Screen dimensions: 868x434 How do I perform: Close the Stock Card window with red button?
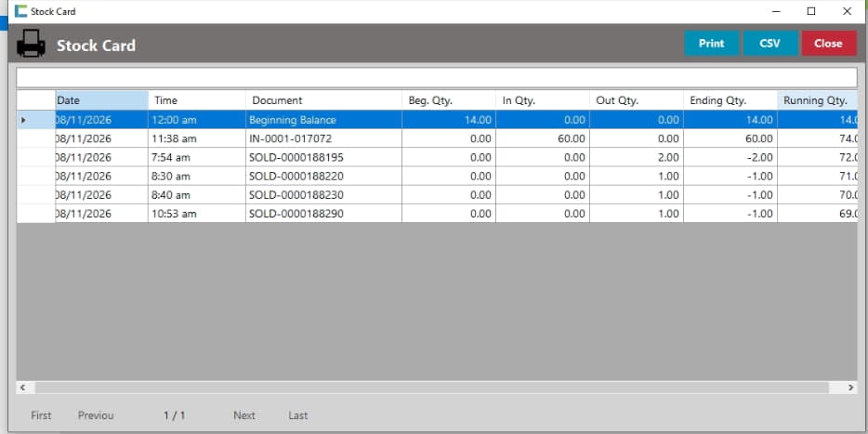pos(829,44)
